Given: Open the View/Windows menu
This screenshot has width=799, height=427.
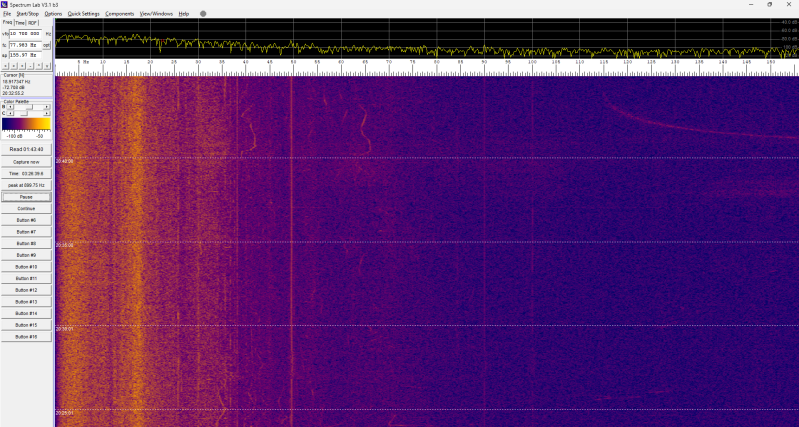Looking at the screenshot, I should pos(156,14).
